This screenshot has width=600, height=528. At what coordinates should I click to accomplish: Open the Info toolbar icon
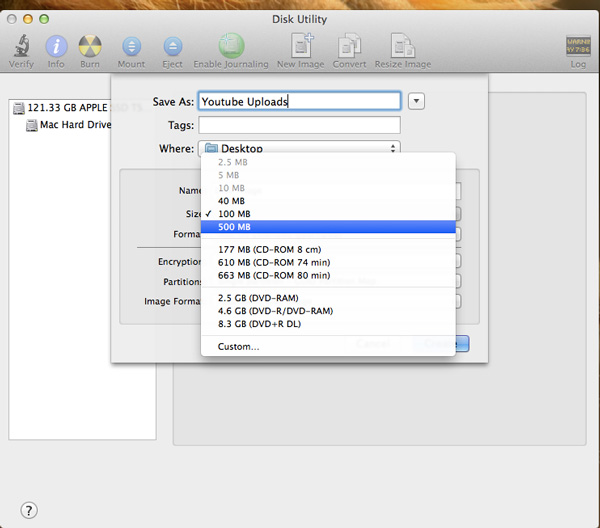click(56, 46)
